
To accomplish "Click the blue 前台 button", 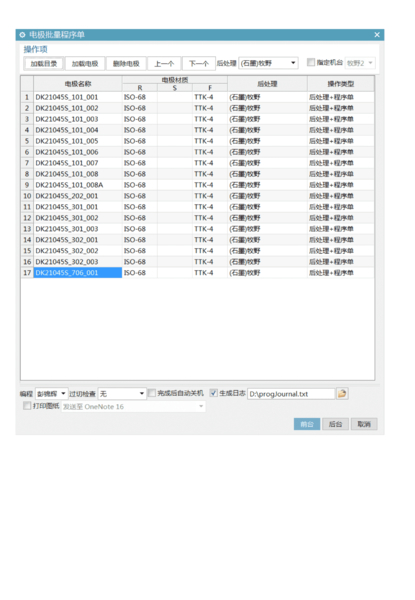I will click(x=307, y=424).
